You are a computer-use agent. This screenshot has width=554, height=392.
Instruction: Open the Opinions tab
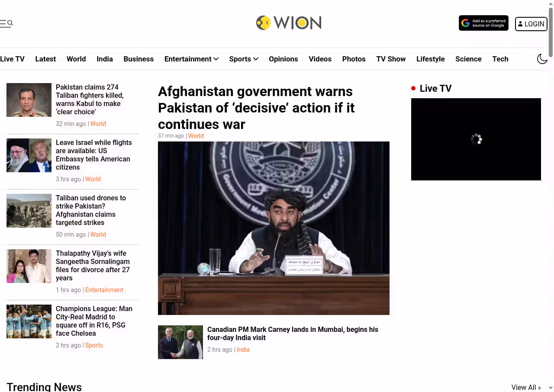click(x=283, y=59)
